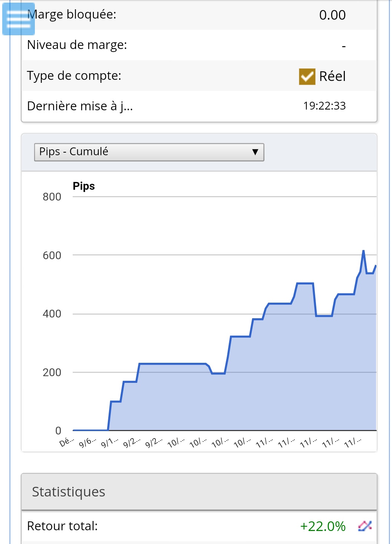Viewport: 392px width, 544px height.
Task: Open the hamburger menu
Action: coord(19,19)
